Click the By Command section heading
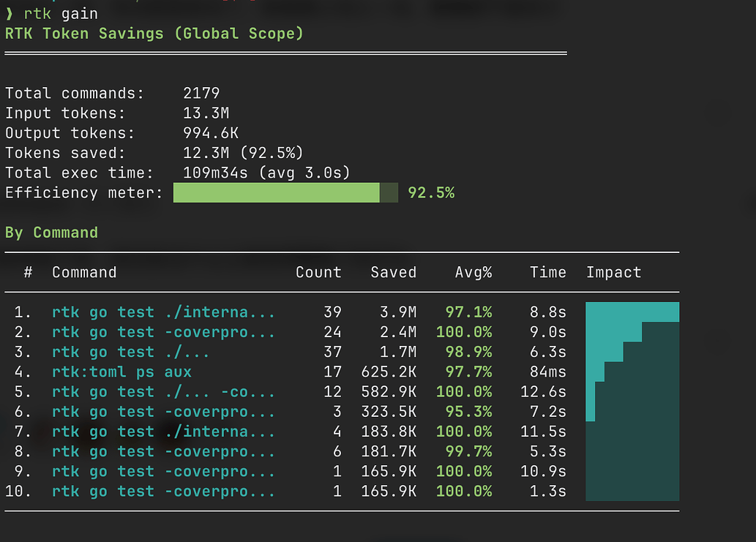 51,233
